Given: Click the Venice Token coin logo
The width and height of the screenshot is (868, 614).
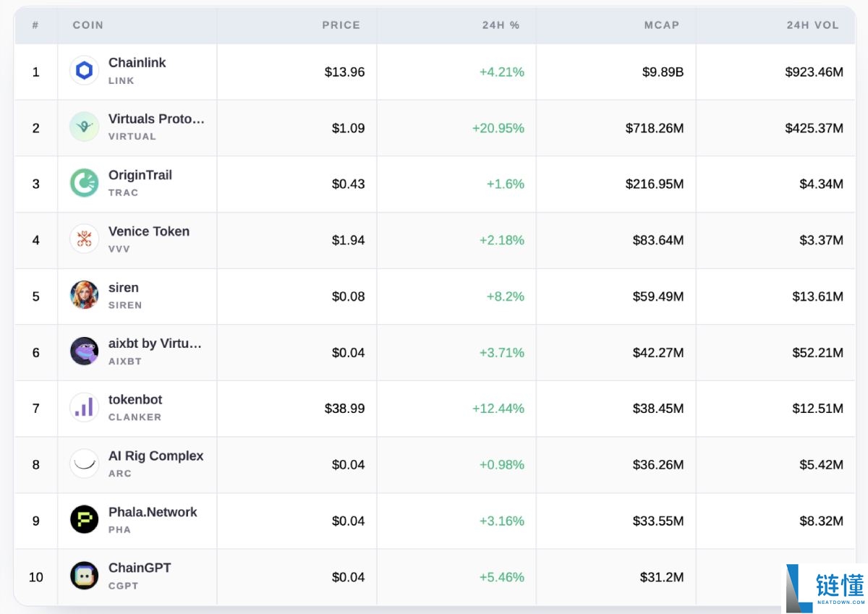Looking at the screenshot, I should coord(84,239).
